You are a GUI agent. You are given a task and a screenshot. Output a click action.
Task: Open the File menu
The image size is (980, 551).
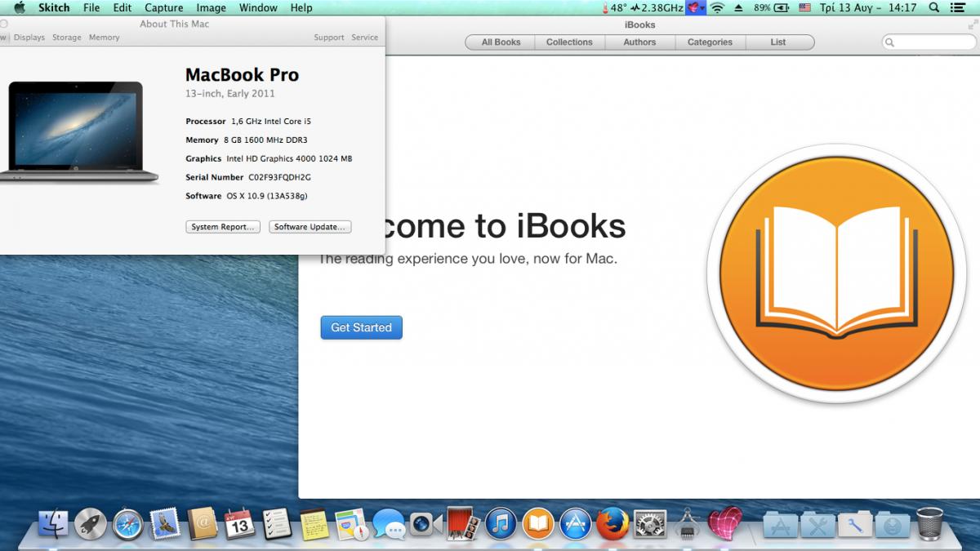(91, 7)
